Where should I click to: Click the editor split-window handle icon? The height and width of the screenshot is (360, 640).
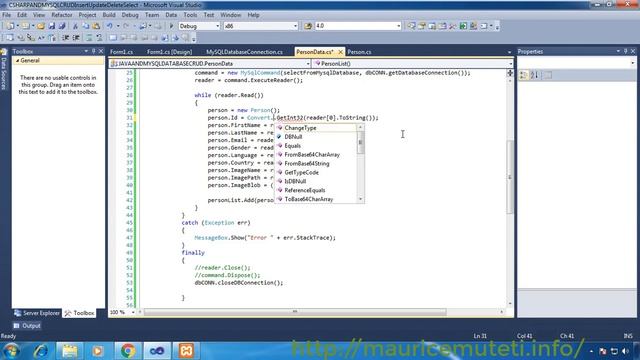(x=510, y=73)
